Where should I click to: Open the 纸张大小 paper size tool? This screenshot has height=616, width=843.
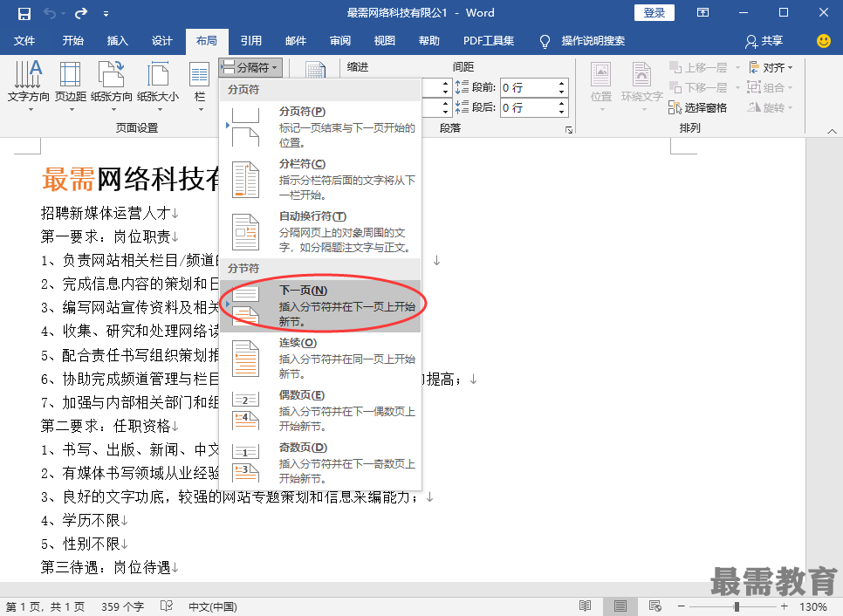tap(158, 86)
